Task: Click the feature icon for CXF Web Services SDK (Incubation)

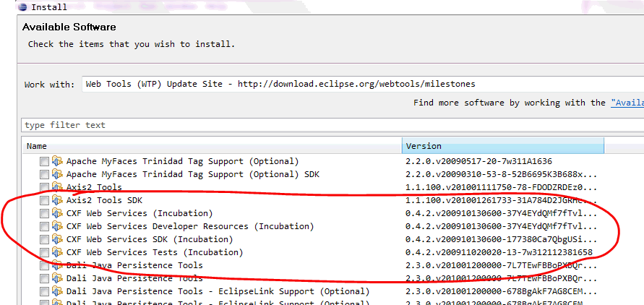Action: pos(56,239)
